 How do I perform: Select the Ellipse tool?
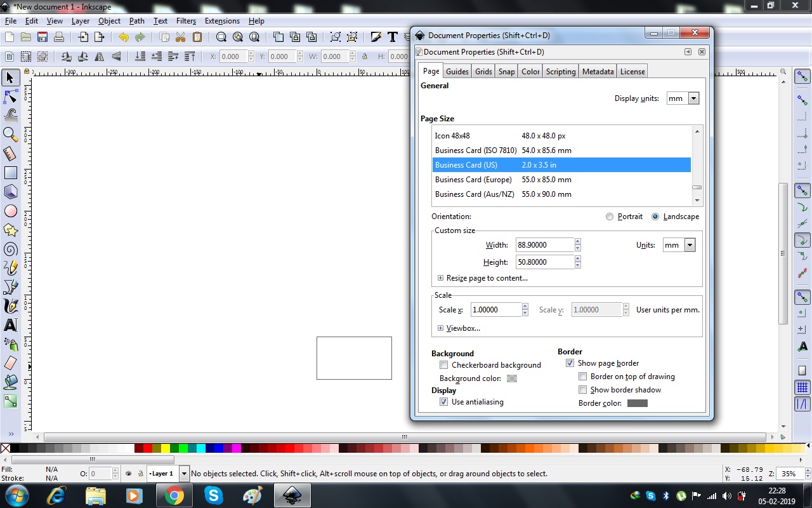[10, 211]
